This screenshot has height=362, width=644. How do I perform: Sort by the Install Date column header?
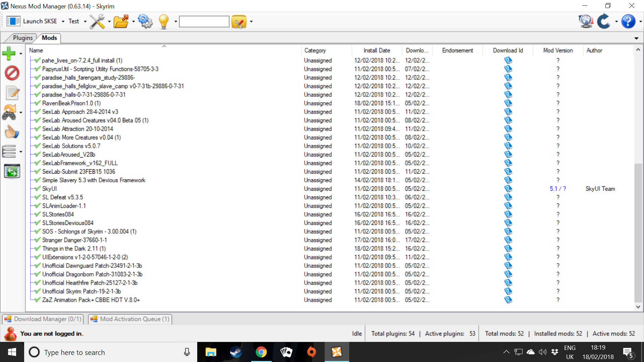point(376,50)
